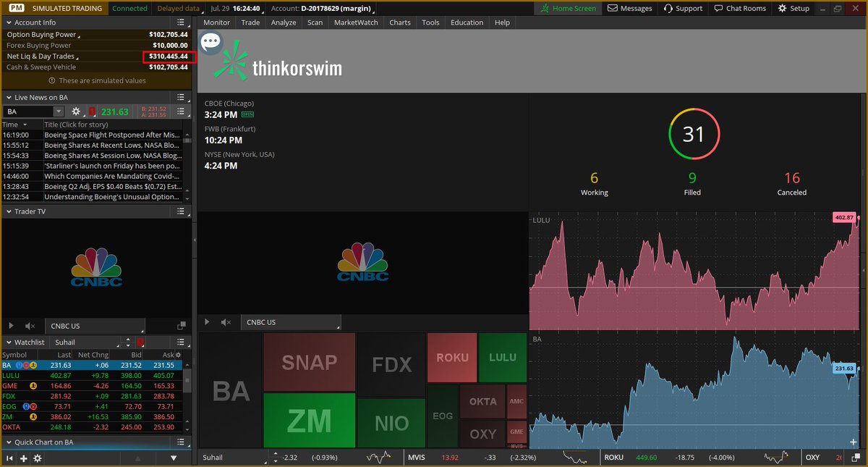Collapse the Live News on BA gadget
The height and width of the screenshot is (467, 868).
click(8, 97)
